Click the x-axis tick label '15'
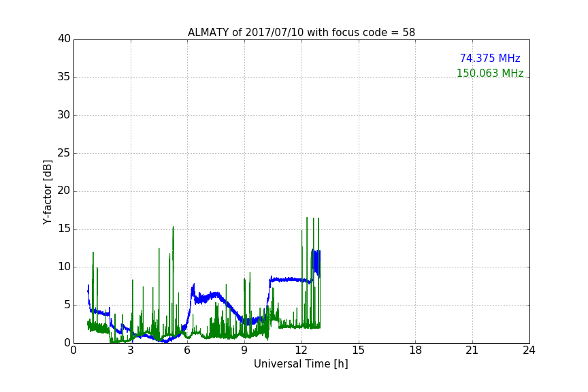Screen dimensions: 588x392 click(x=359, y=350)
